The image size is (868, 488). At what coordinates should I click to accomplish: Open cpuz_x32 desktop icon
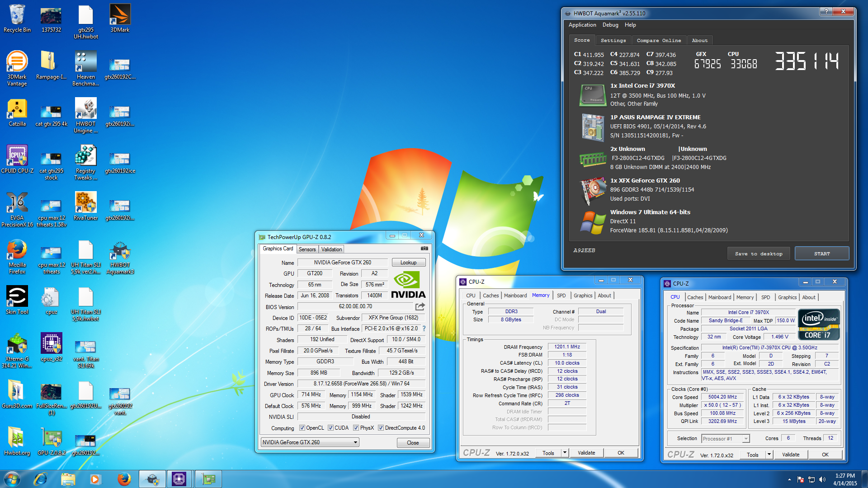click(x=52, y=347)
